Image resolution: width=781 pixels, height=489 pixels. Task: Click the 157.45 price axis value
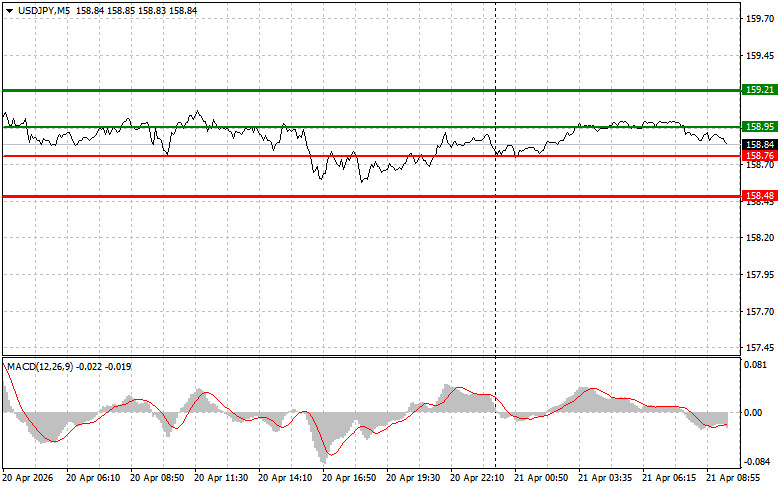[760, 348]
